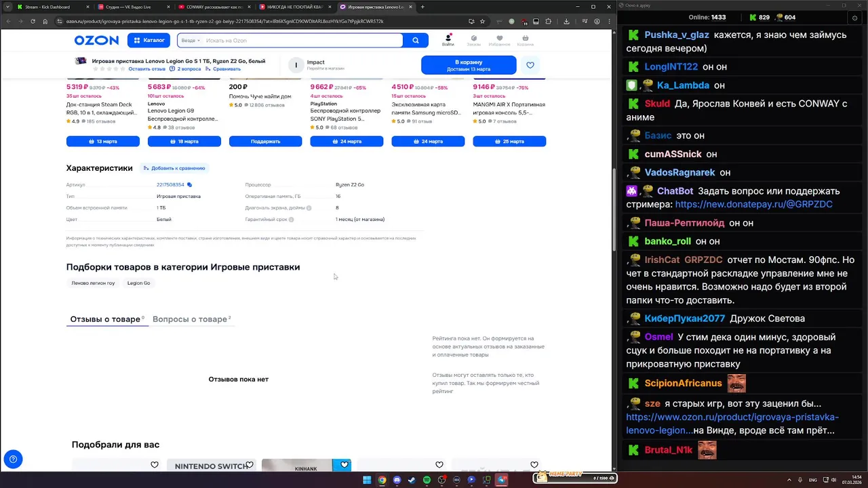The width and height of the screenshot is (868, 488).
Task: Open the Каталог catalog button
Action: coord(149,40)
